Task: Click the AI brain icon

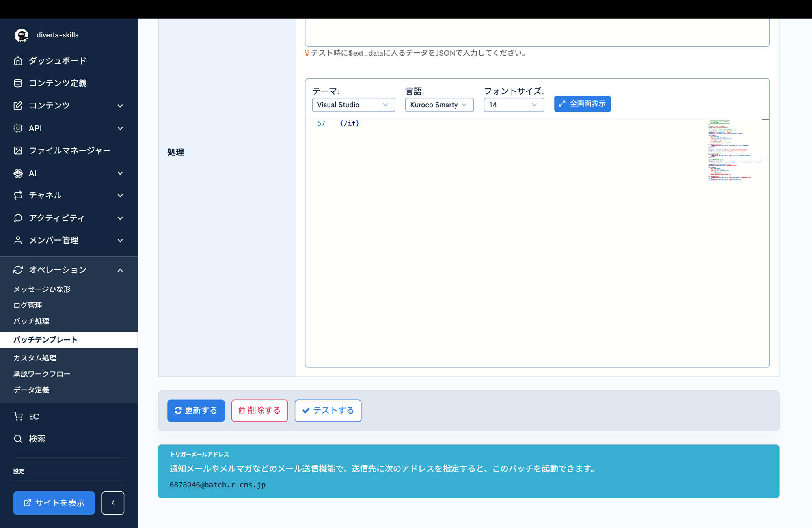Action: 18,173
